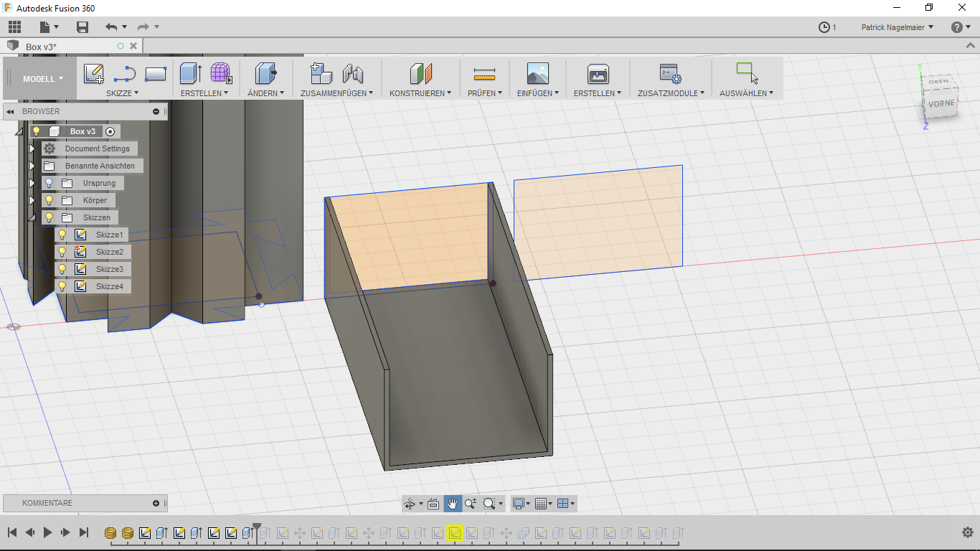Click the Konstruieren plane tool icon
Image resolution: width=980 pixels, height=551 pixels.
click(420, 72)
